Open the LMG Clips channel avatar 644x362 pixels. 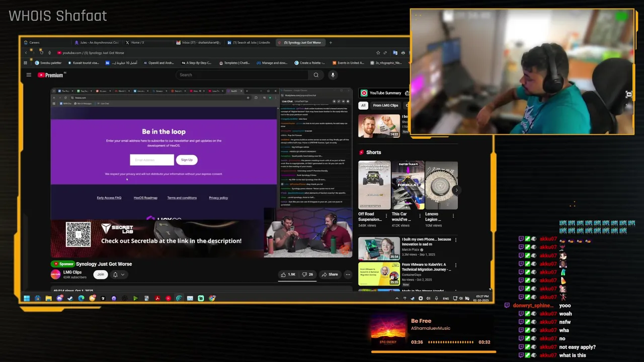pyautogui.click(x=55, y=275)
